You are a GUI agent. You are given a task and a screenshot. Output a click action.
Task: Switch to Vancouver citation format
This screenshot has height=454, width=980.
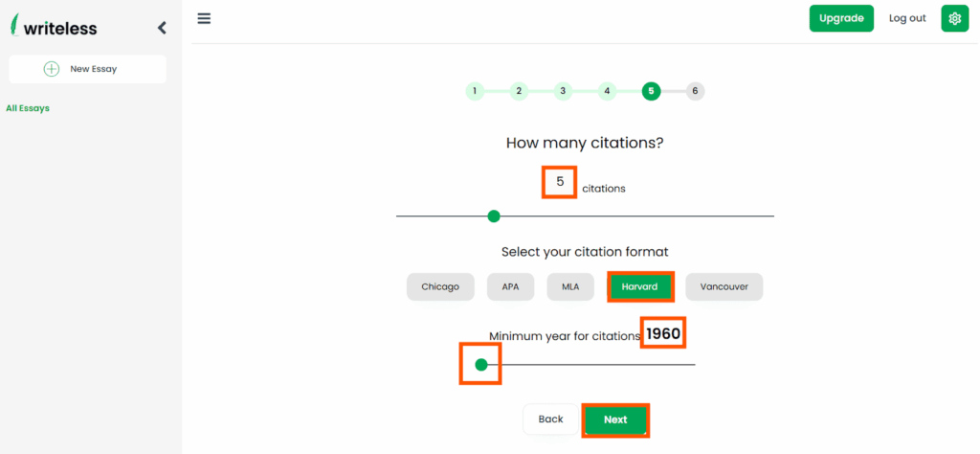point(724,287)
